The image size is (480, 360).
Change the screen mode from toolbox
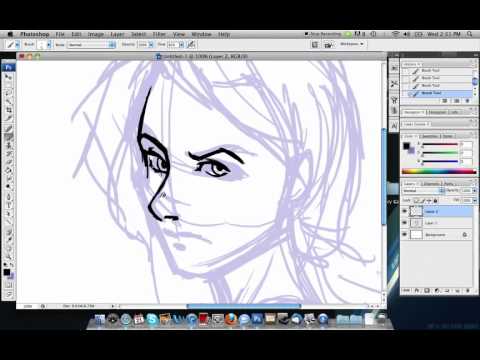(9, 294)
